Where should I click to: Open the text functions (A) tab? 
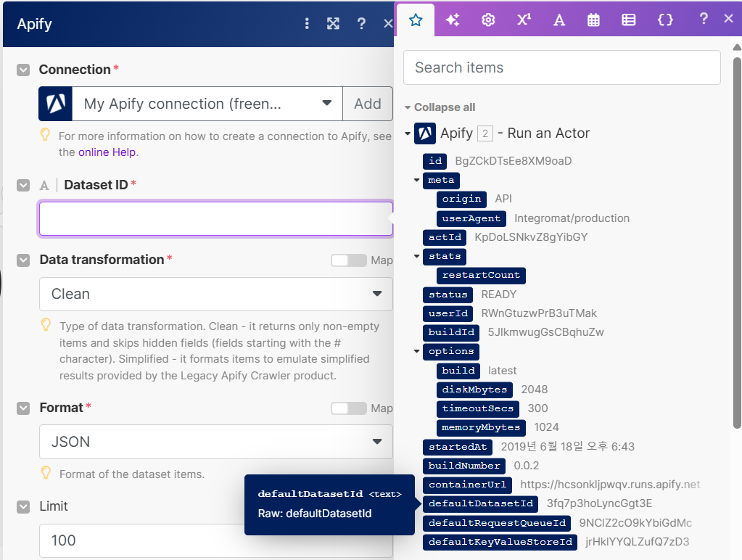coord(559,20)
